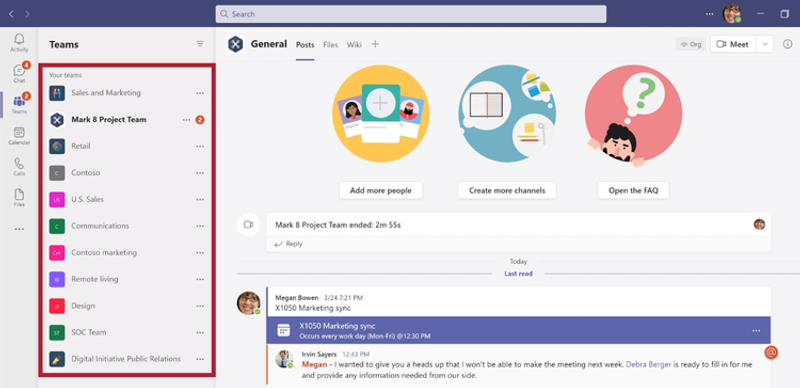Go back with the left arrow
The height and width of the screenshot is (388, 800).
pyautogui.click(x=11, y=14)
